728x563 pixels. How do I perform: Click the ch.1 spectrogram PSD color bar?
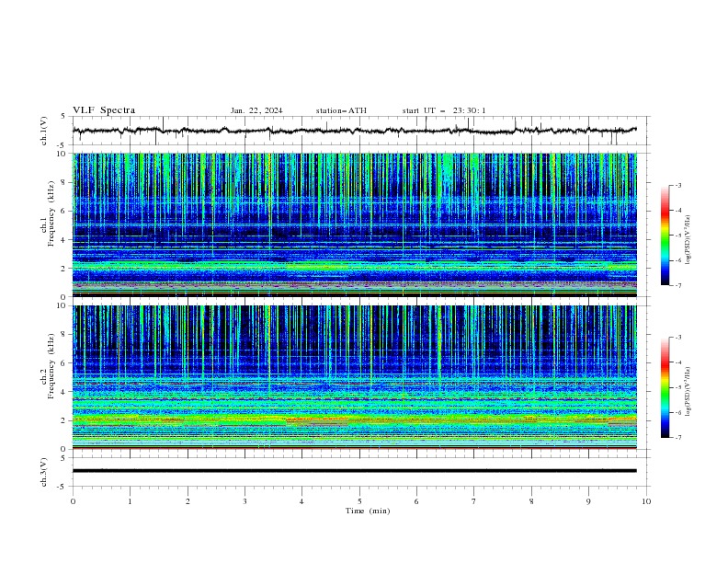click(665, 236)
